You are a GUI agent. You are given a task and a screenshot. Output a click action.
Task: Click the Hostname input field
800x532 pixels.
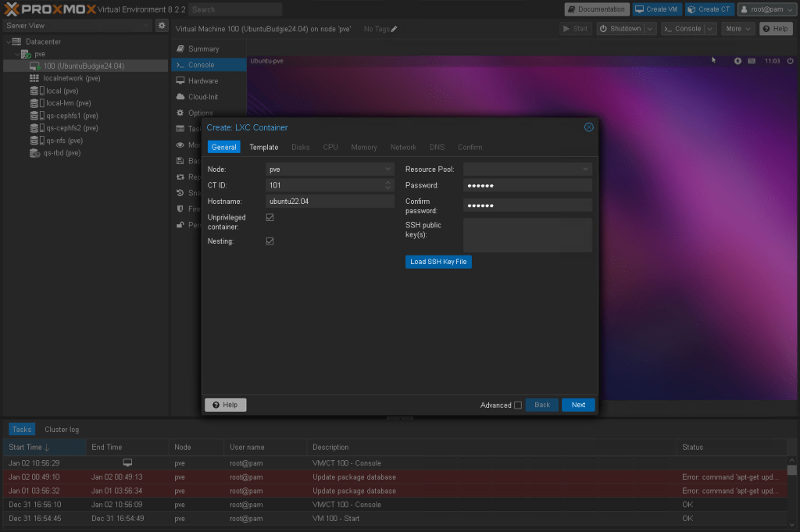click(330, 201)
